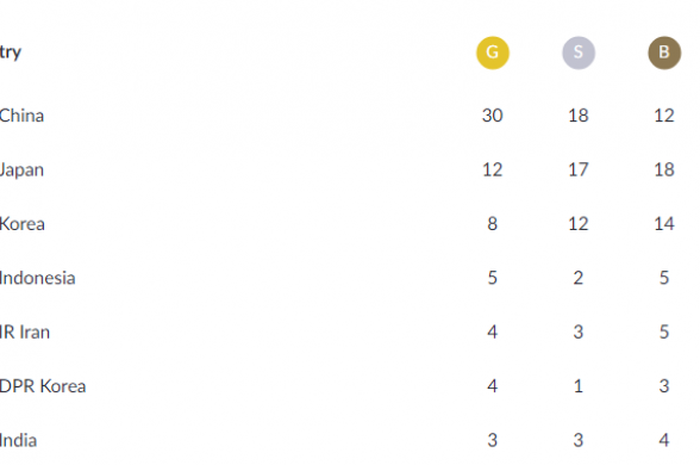
Task: Click the Country column header
Action: pos(10,53)
